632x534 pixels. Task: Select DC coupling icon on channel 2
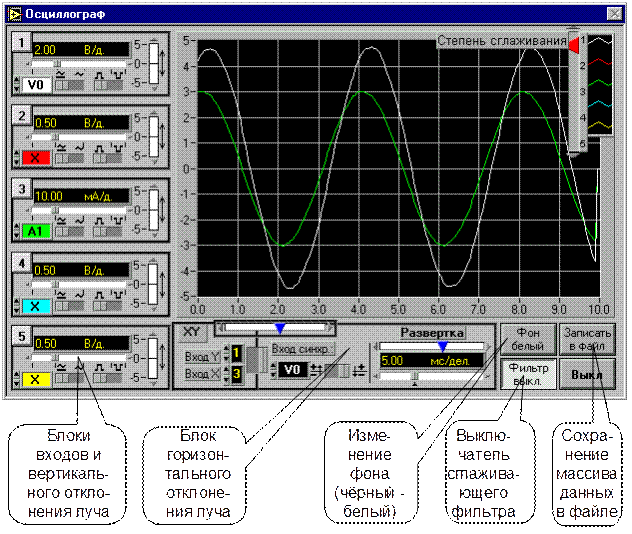click(x=59, y=145)
